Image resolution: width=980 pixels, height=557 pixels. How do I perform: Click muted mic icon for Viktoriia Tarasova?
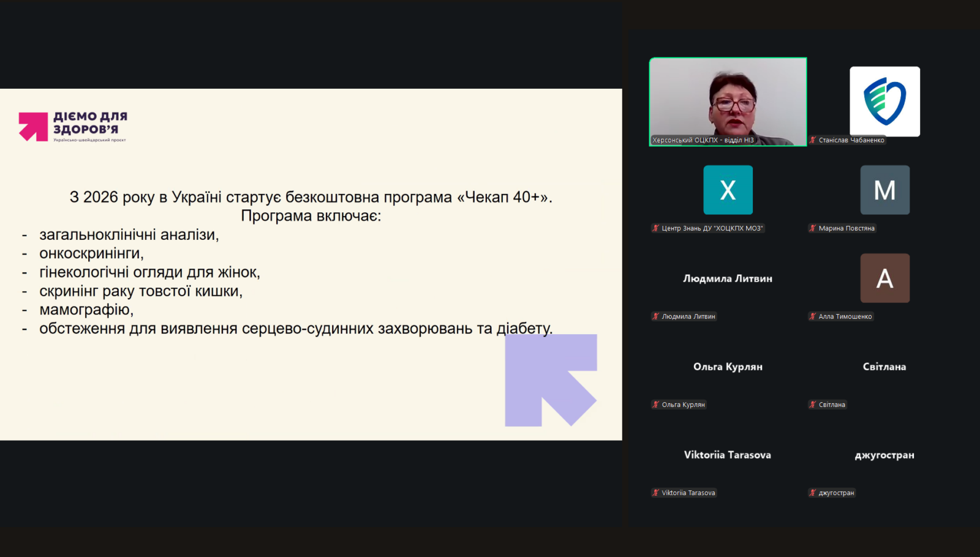tap(655, 493)
